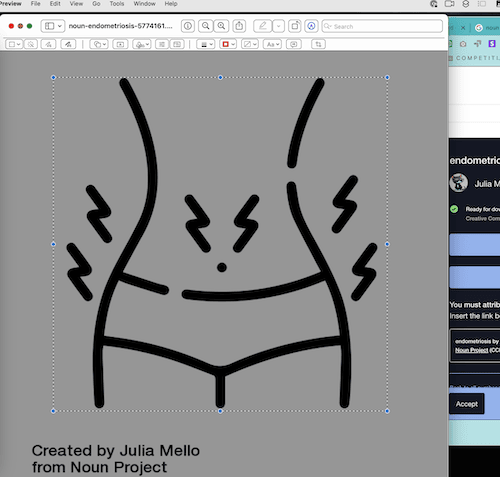Open the Edit menu

pos(55,4)
